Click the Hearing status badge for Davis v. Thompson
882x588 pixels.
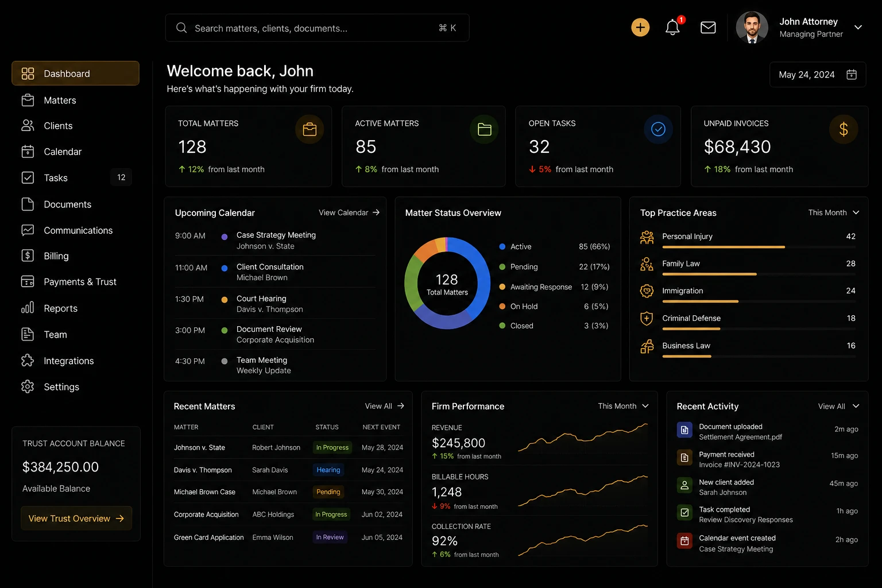point(328,470)
